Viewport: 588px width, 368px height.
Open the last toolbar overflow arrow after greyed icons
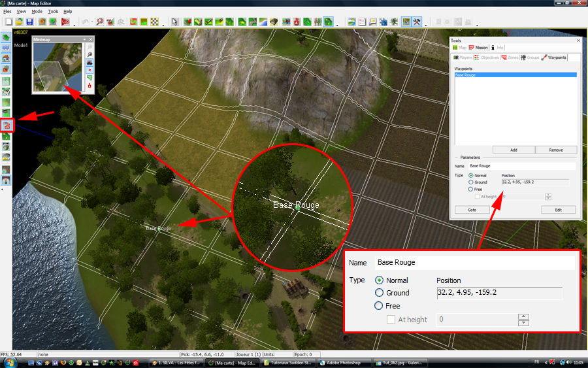click(477, 25)
